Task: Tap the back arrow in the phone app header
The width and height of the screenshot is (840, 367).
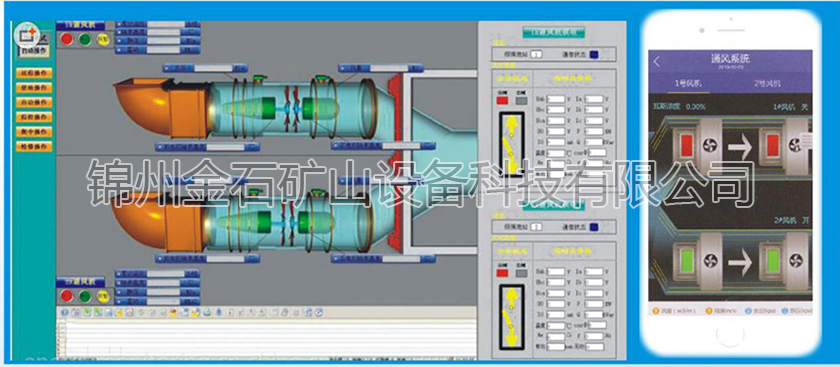Action: tap(657, 62)
